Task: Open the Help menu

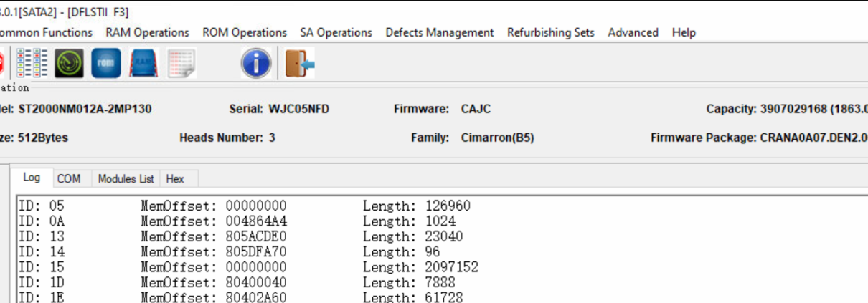Action: pyautogui.click(x=684, y=32)
